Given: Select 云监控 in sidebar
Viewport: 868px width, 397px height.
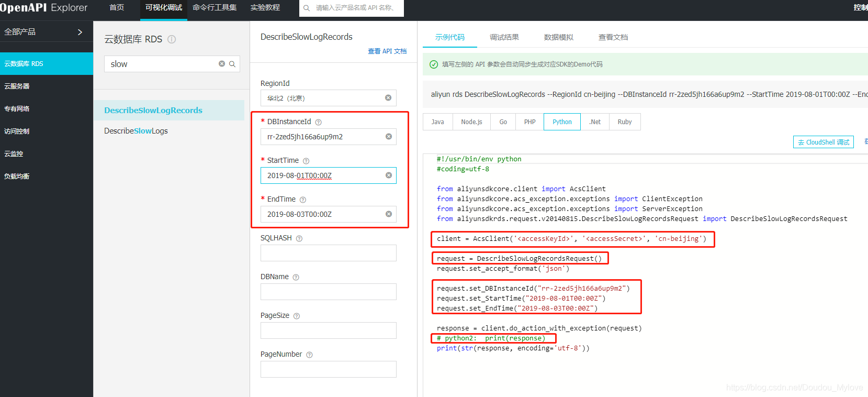Looking at the screenshot, I should click(47, 153).
